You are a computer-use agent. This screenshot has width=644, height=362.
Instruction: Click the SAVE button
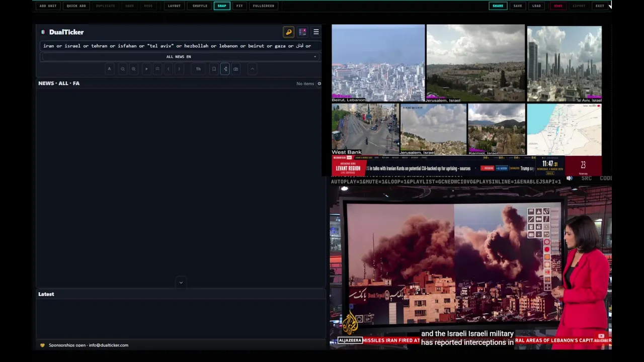(x=518, y=6)
